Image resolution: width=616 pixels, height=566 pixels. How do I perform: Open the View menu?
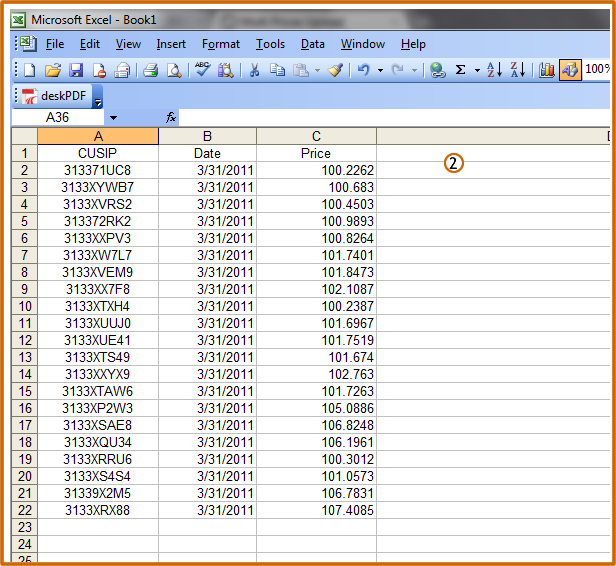[x=128, y=44]
